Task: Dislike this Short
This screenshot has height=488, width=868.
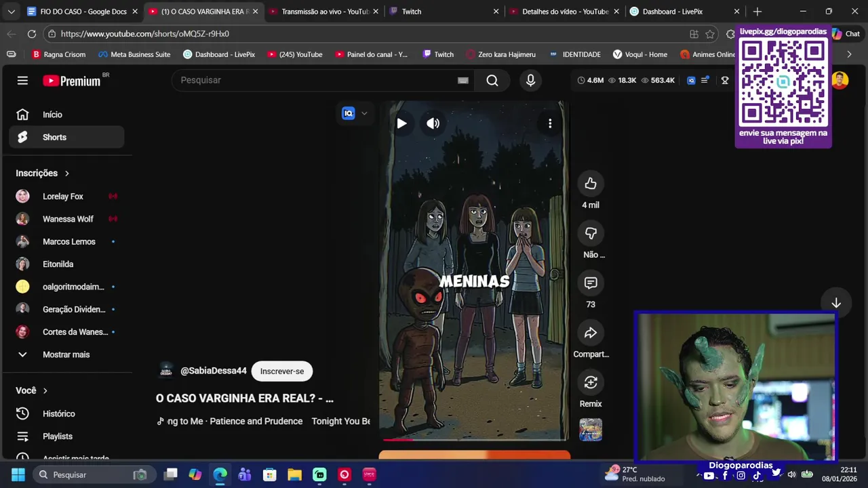Action: tap(591, 233)
